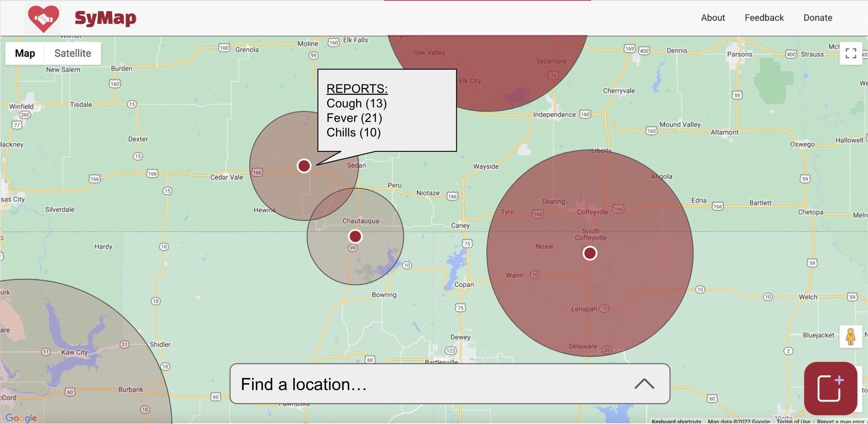Click the Oswego town label
Screen dimensions: 868x424
(802, 145)
